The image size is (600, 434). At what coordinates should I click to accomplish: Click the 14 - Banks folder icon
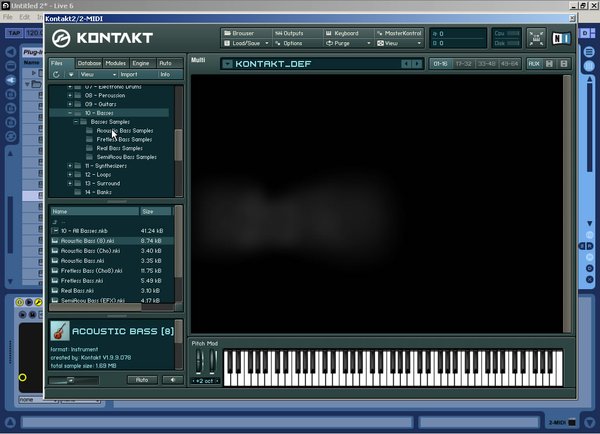click(x=78, y=192)
